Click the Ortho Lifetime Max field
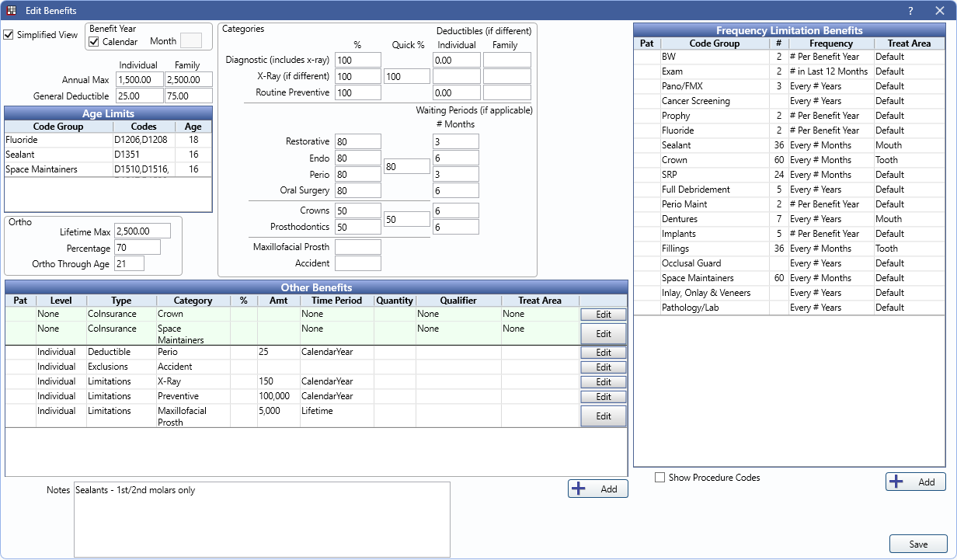 coord(143,231)
